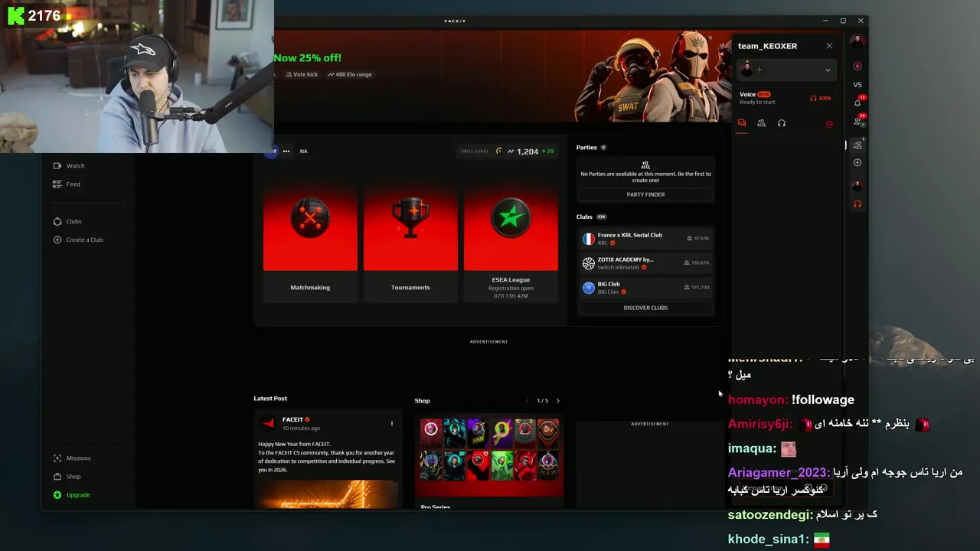Click the Shop avatar collection banner

coord(489,457)
